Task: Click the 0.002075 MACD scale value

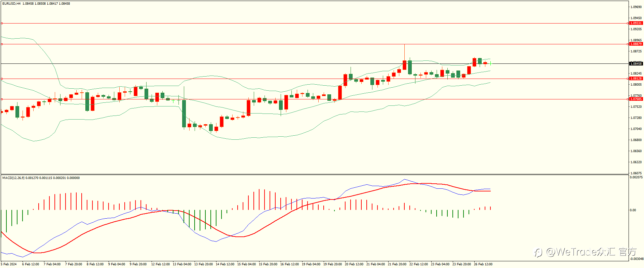Action: coord(636,177)
